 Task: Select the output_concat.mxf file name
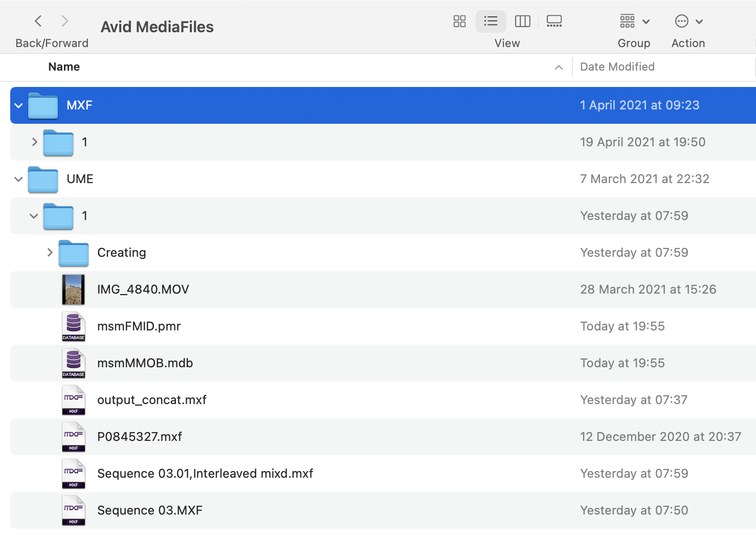point(152,400)
